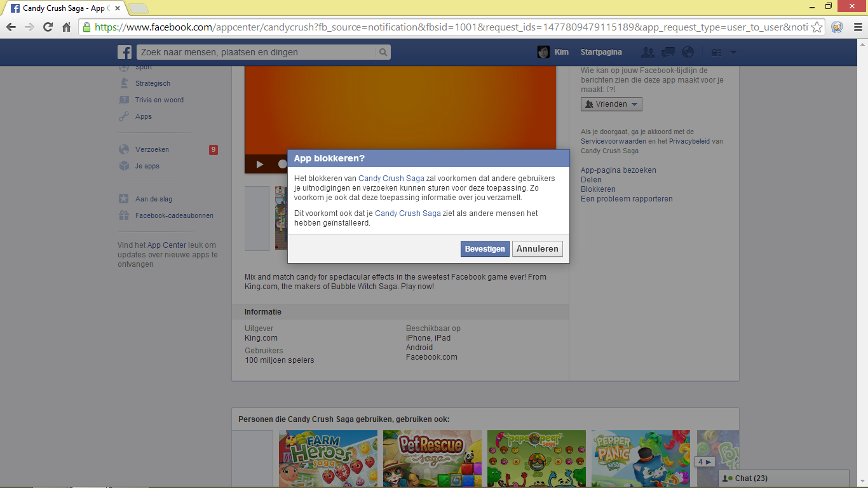This screenshot has width=868, height=488.
Task: Open Aan de slag
Action: [x=154, y=199]
